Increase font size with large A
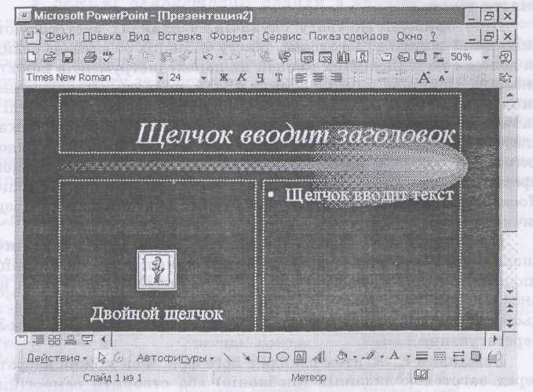The width and height of the screenshot is (533, 392). click(424, 78)
